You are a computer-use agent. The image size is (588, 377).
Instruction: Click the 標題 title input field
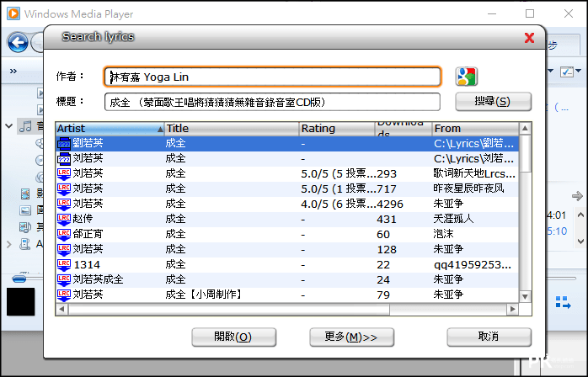click(272, 102)
